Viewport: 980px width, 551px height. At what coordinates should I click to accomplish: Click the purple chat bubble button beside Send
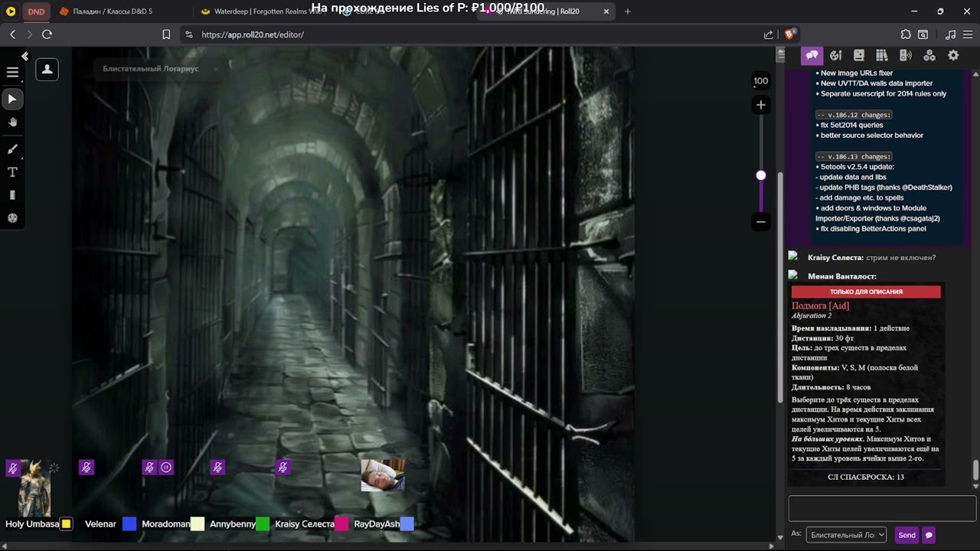pos(929,535)
